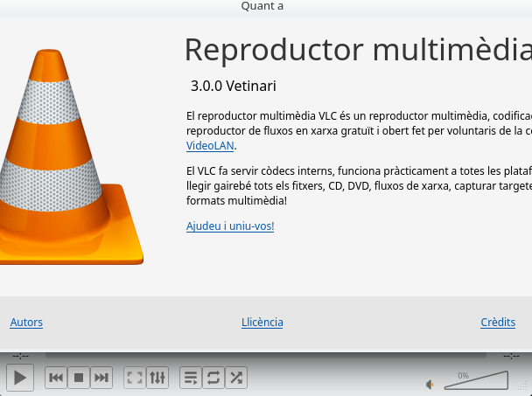Open the Crèdits link
Viewport: 532px width, 396px height.
tap(498, 322)
